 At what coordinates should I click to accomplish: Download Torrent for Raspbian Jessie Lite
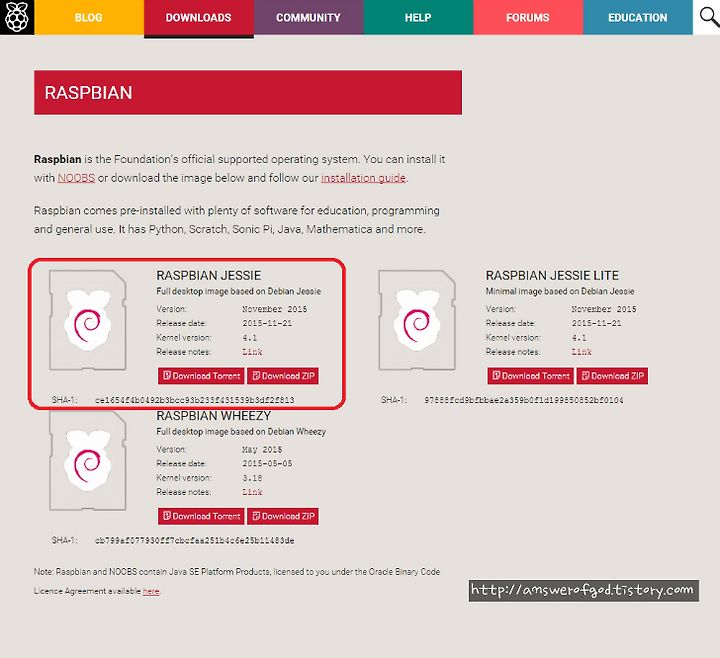pos(530,376)
